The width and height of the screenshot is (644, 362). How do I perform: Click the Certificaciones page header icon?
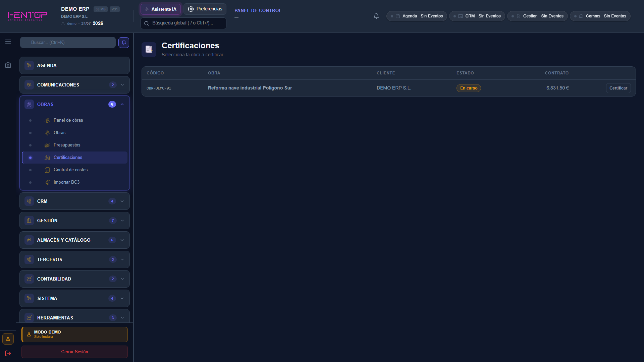149,50
